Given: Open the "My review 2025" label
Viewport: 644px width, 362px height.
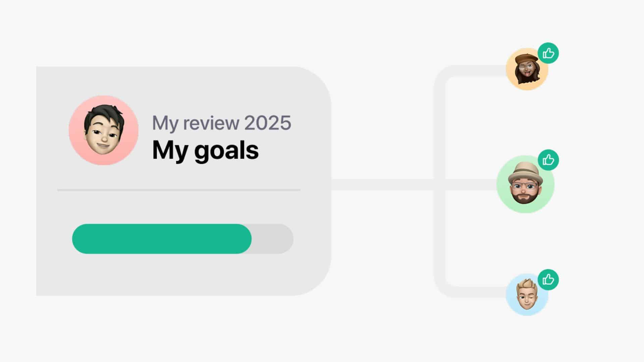Looking at the screenshot, I should click(222, 123).
